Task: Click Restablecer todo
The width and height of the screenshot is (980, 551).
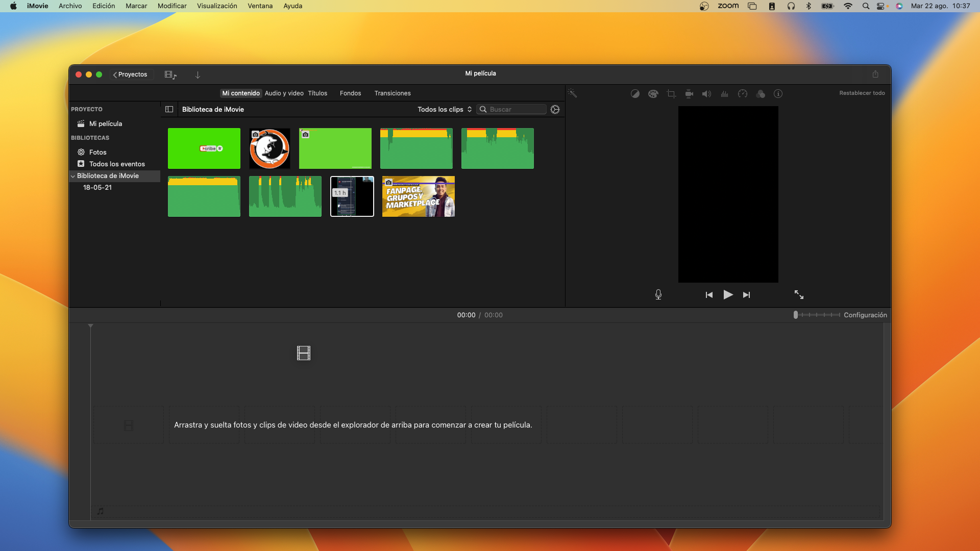Action: point(862,93)
